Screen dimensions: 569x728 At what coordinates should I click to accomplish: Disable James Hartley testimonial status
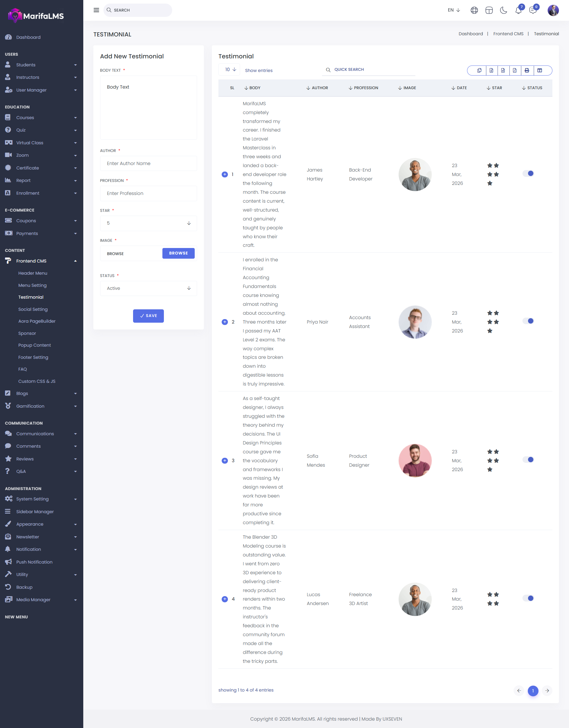(528, 173)
